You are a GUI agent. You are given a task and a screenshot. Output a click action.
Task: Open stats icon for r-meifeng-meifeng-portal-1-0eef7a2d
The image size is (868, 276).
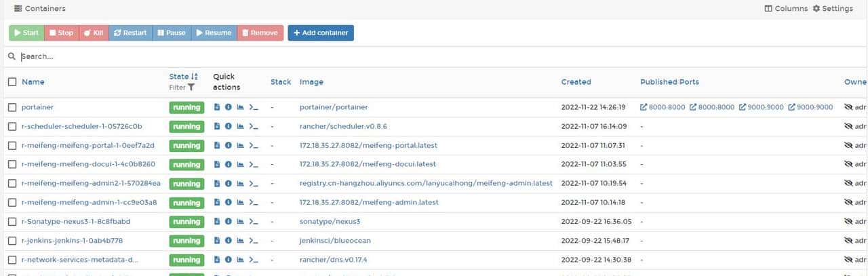pyautogui.click(x=240, y=145)
